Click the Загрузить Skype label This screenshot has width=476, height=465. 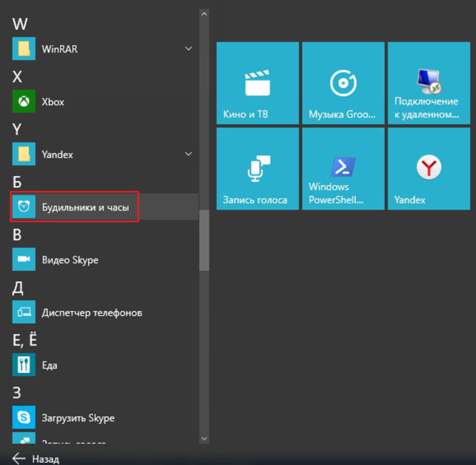78,418
